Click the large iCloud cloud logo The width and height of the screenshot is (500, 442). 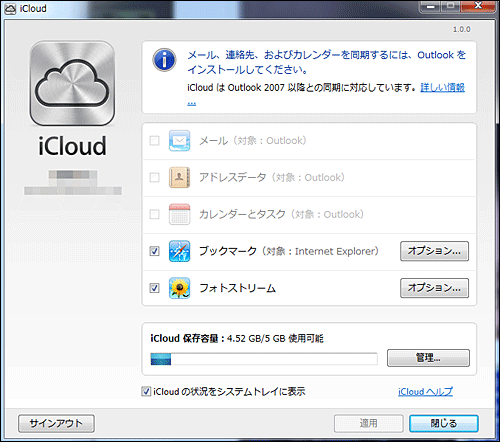[x=72, y=83]
